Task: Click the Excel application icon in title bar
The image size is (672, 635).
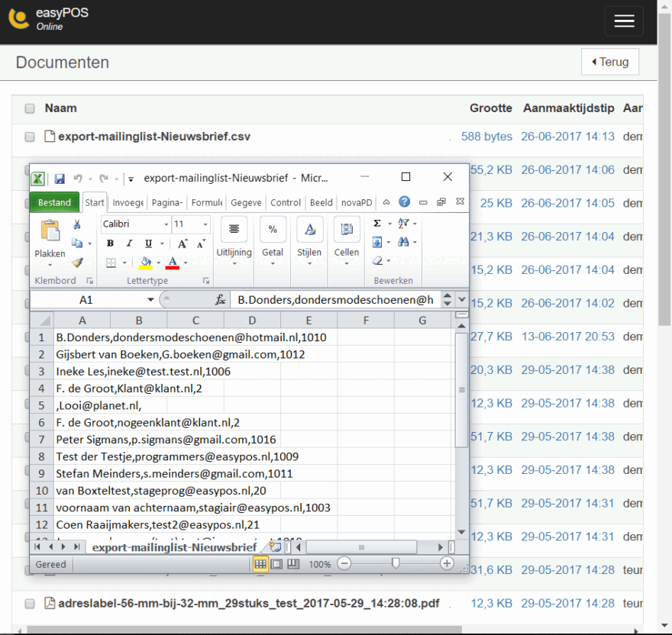Action: 37,179
